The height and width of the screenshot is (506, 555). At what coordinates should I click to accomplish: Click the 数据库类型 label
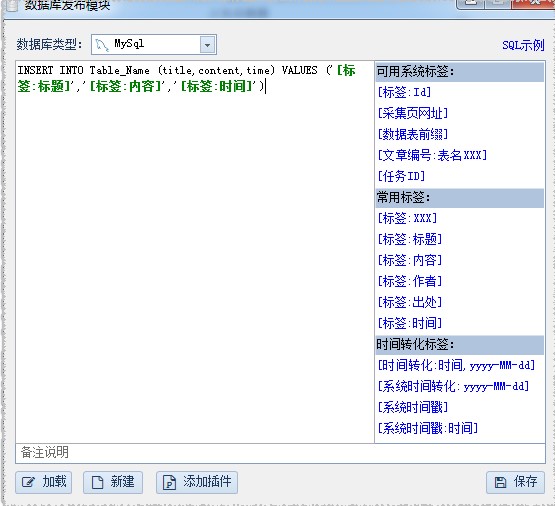tap(49, 45)
